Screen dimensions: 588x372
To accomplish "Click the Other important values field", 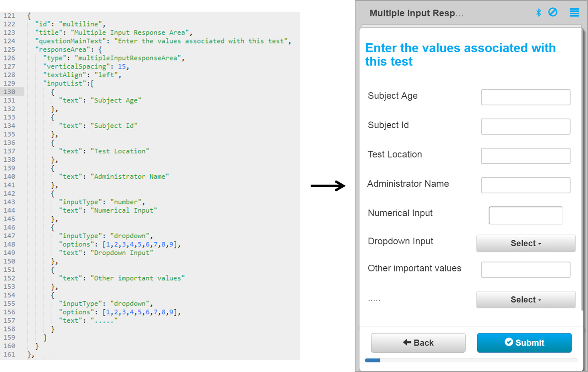I will coord(525,270).
